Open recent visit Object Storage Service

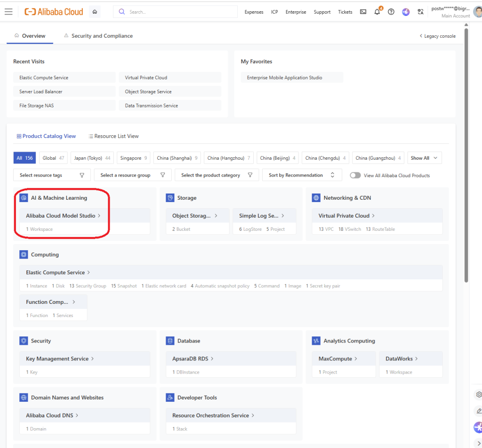170,91
